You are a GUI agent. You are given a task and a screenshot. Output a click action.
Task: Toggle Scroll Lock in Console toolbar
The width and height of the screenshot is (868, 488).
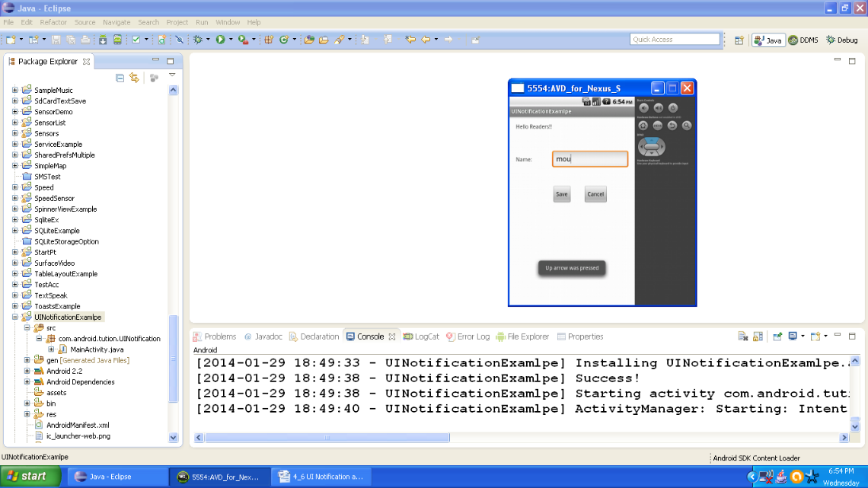tap(758, 336)
